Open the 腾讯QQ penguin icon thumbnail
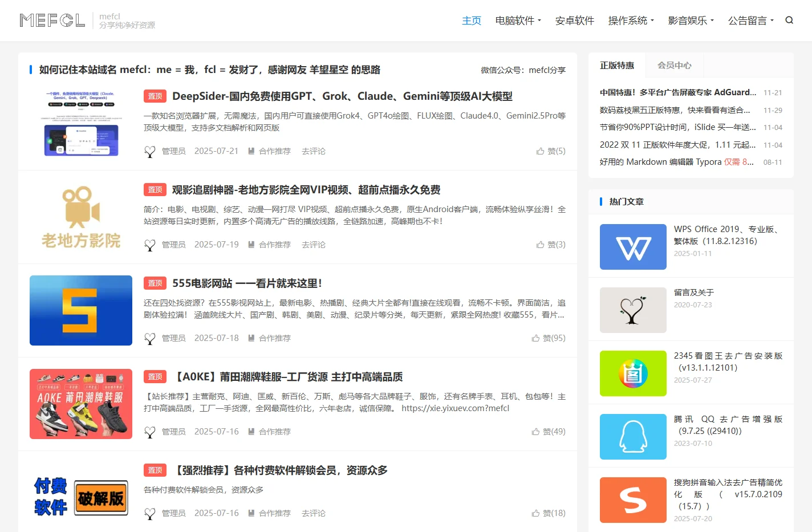Viewport: 812px width, 532px height. point(633,437)
